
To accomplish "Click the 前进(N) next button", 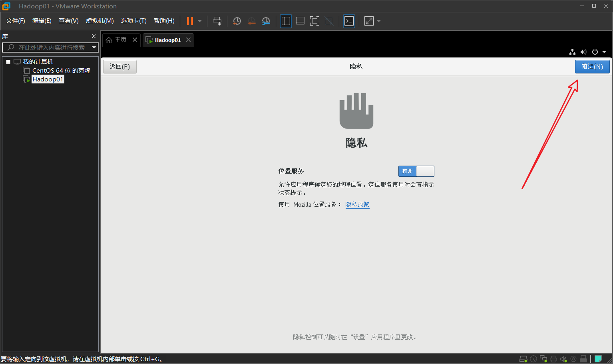I will pos(592,67).
